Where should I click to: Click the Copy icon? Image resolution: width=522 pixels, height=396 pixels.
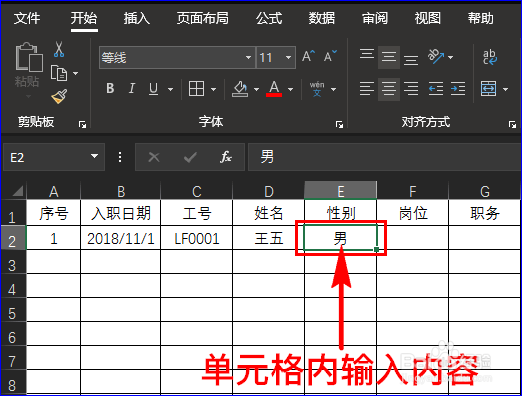(59, 73)
